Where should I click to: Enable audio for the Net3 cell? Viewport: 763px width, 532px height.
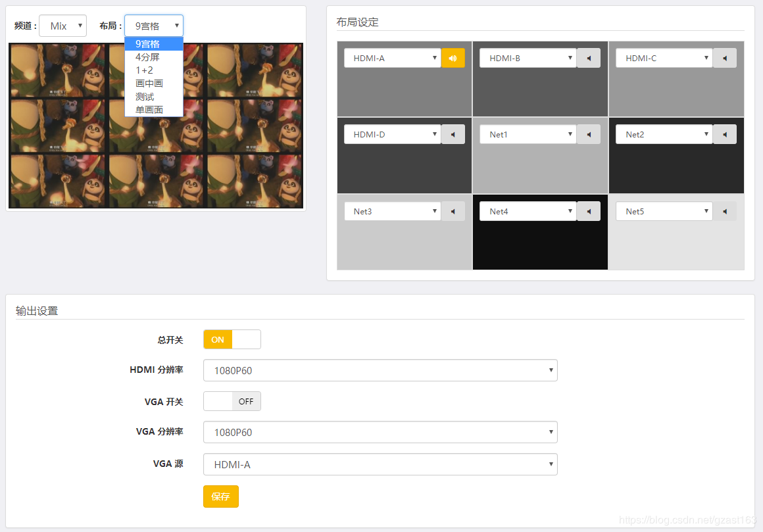pos(453,211)
